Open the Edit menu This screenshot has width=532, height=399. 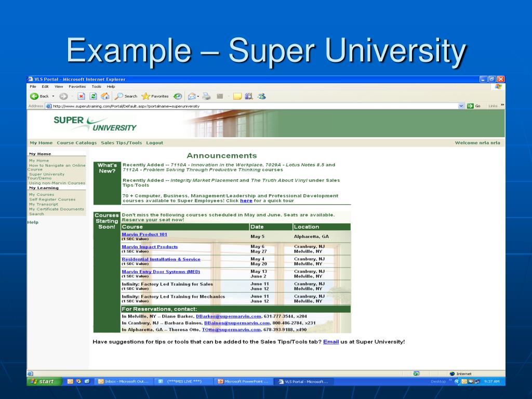coord(45,87)
